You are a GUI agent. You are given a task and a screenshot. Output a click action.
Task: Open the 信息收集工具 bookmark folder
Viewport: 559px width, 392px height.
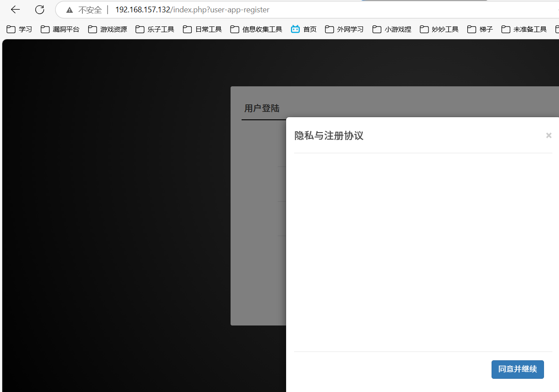[x=256, y=30]
